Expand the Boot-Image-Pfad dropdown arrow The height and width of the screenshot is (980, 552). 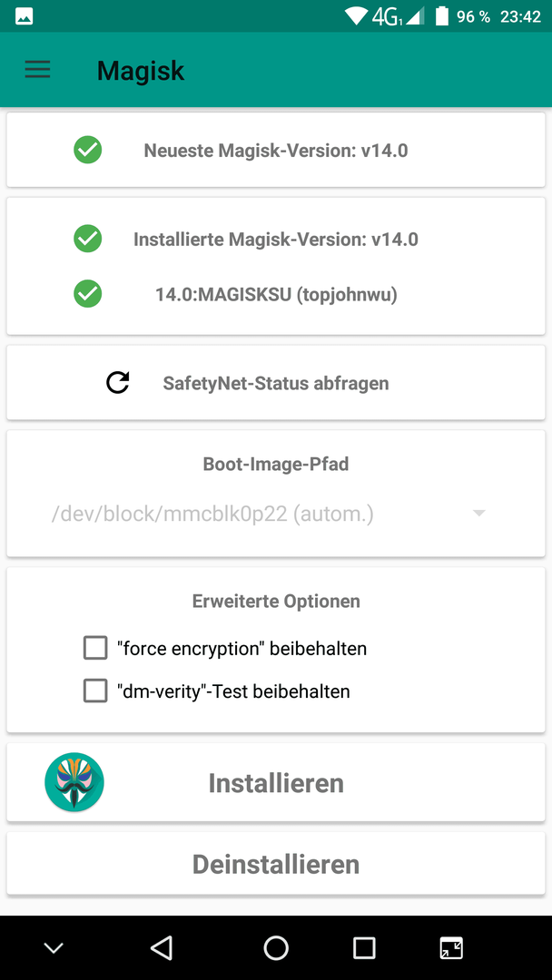(x=478, y=513)
